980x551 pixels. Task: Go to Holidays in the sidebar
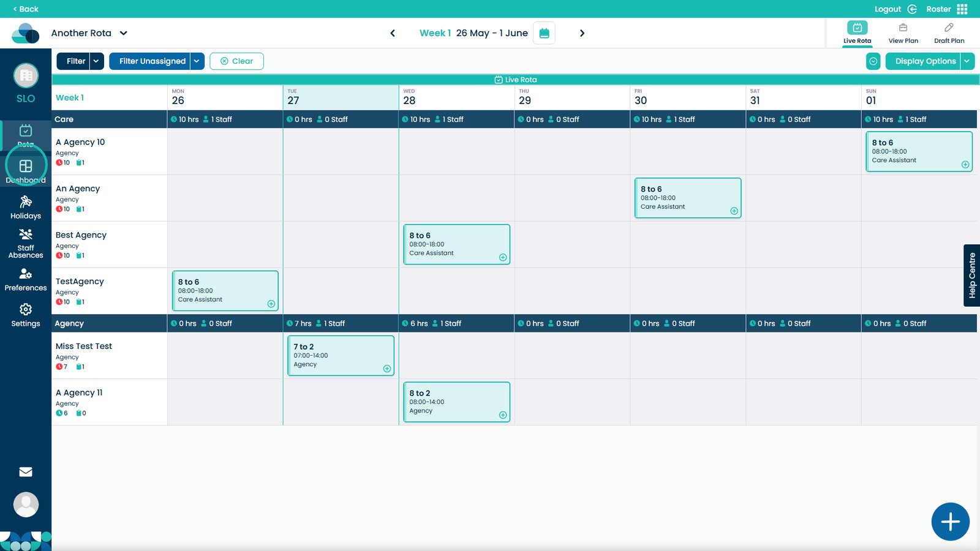26,207
